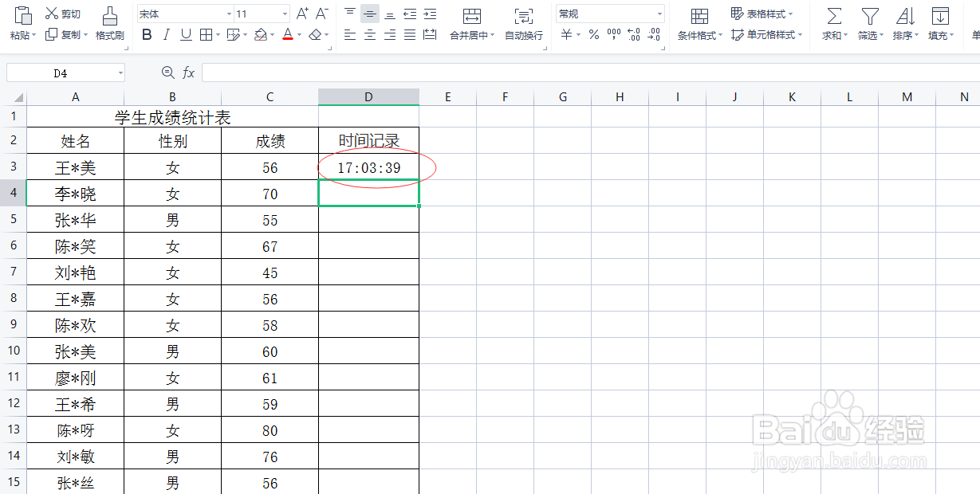Viewport: 980px width, 494px height.
Task: Click the Sort (排序) icon
Action: (x=905, y=16)
